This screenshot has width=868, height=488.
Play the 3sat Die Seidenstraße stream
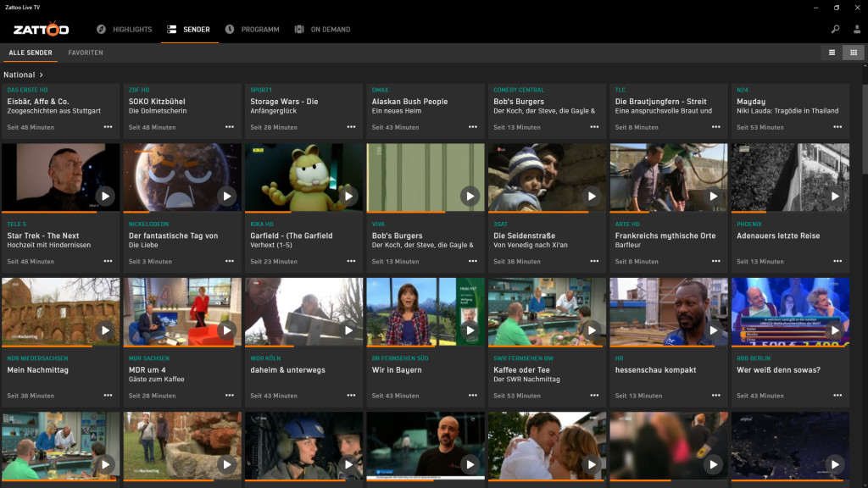[x=592, y=196]
